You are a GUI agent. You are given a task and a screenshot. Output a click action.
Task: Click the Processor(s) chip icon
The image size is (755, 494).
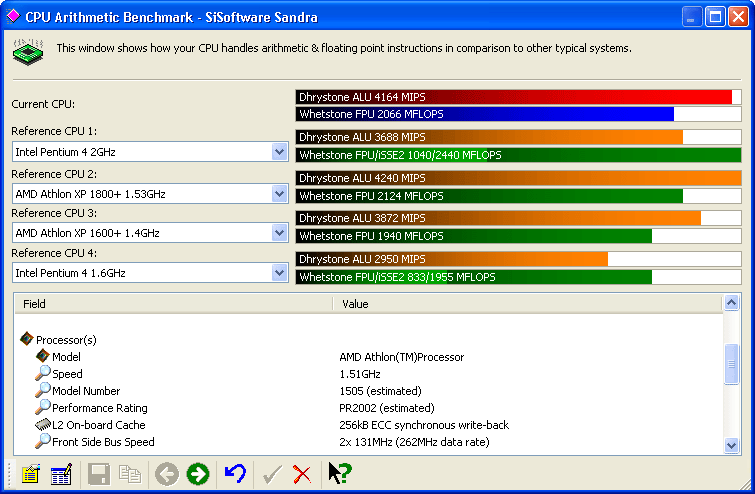[26, 338]
